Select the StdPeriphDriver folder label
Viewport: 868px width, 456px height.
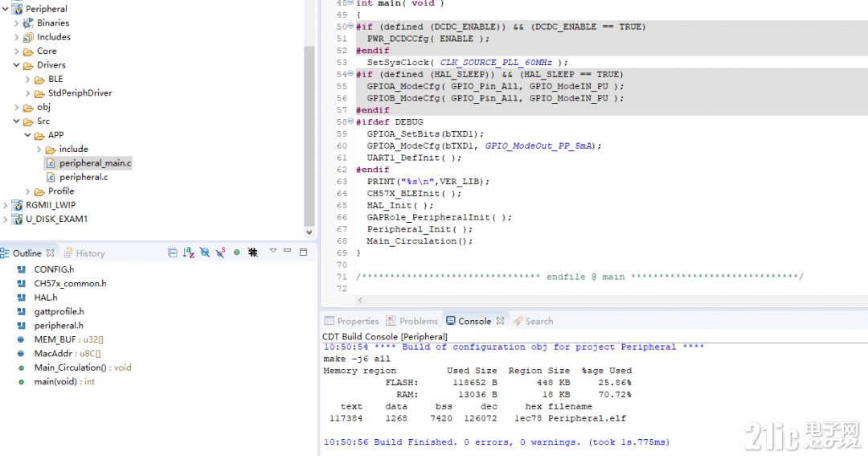[80, 93]
